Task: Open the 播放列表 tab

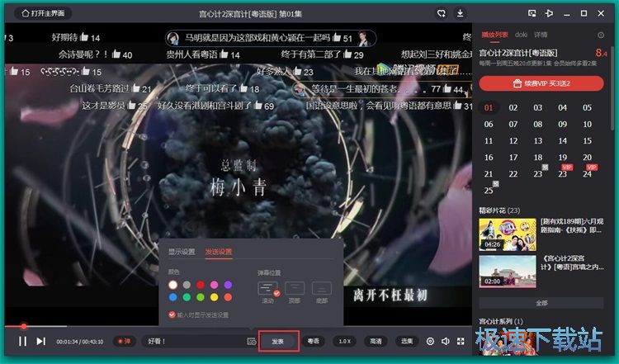Action: [494, 35]
